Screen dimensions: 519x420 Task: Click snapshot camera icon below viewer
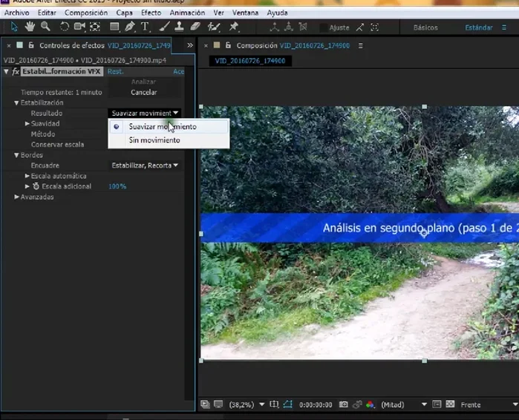tap(343, 405)
